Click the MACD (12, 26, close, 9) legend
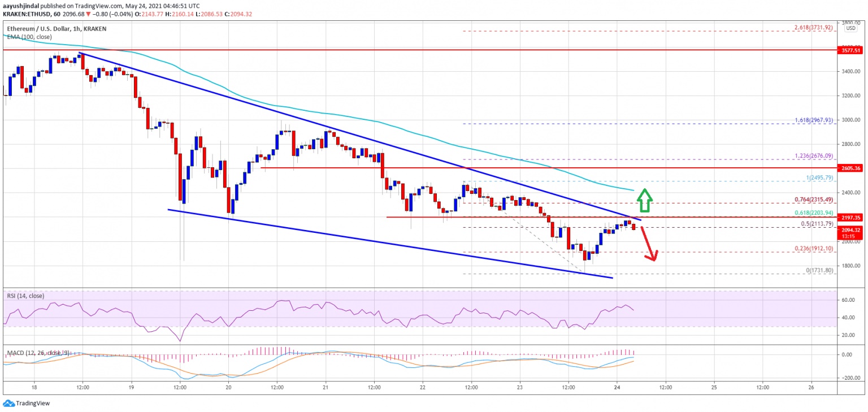This screenshot has height=412, width=868. coord(38,353)
